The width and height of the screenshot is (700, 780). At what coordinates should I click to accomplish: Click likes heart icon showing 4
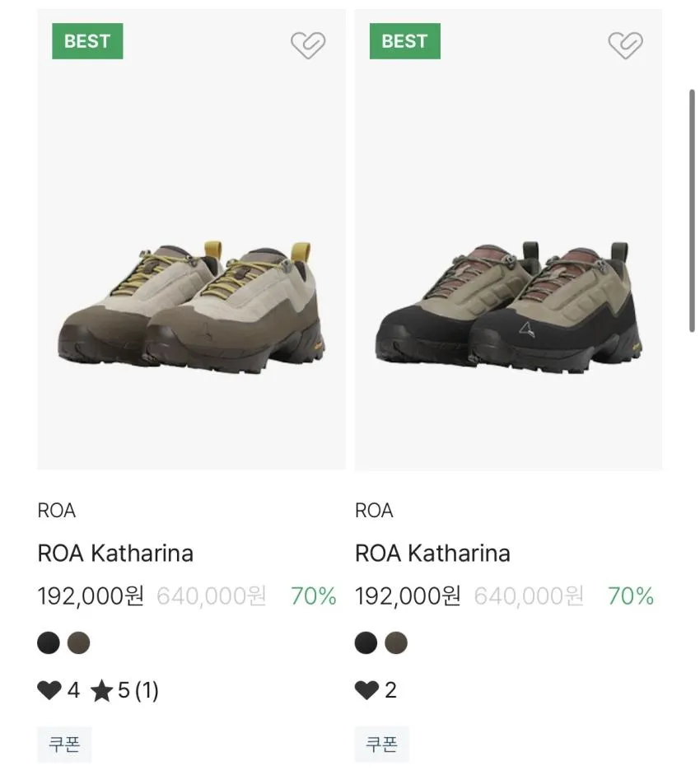[x=49, y=690]
